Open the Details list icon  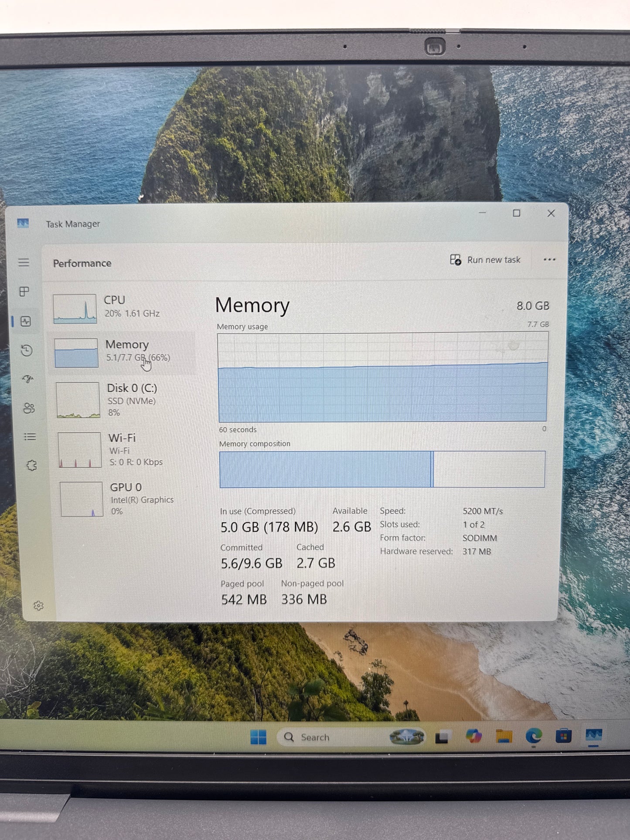pos(30,437)
